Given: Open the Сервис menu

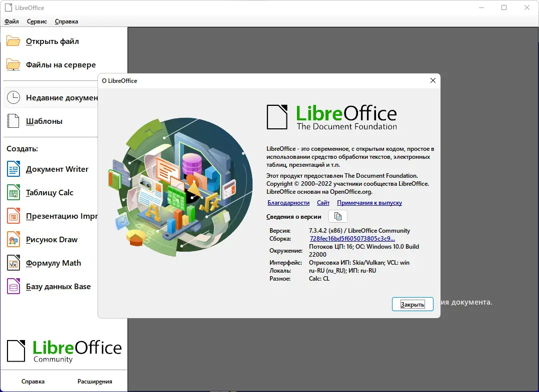Looking at the screenshot, I should tap(36, 21).
